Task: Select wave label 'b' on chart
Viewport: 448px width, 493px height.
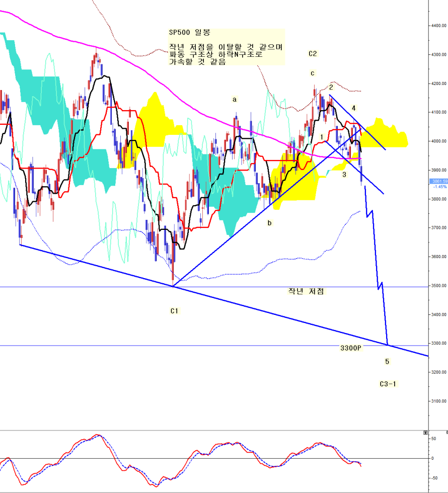Action: pos(269,223)
